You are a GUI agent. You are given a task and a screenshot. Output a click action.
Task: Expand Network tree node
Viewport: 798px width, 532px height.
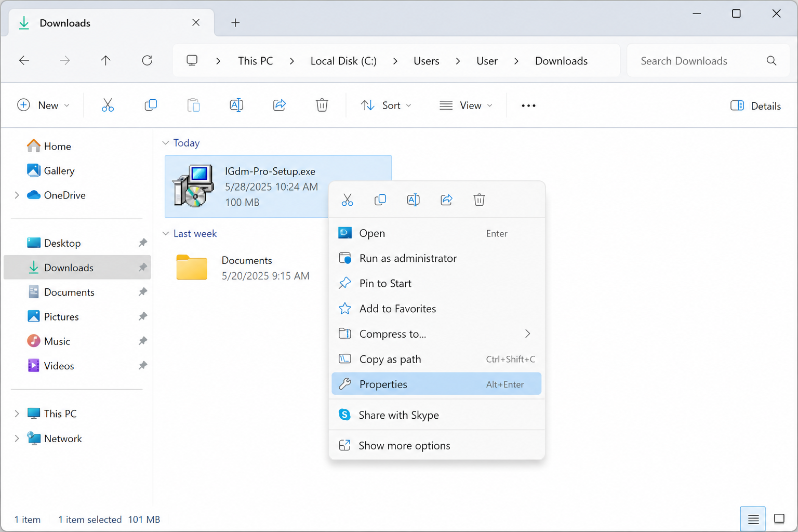click(17, 438)
